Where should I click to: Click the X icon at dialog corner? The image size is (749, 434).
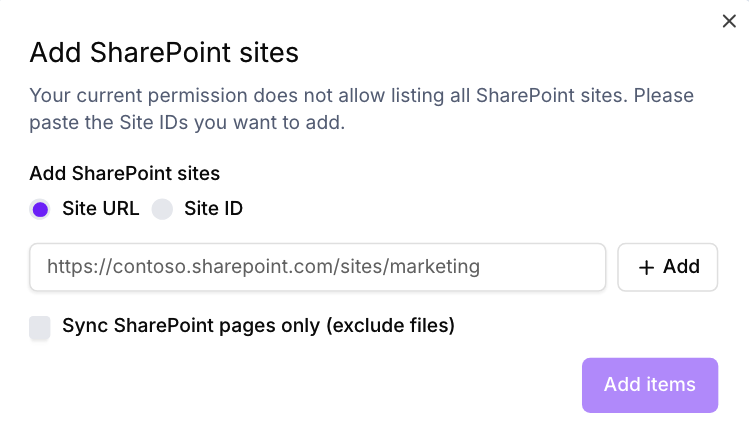click(729, 22)
